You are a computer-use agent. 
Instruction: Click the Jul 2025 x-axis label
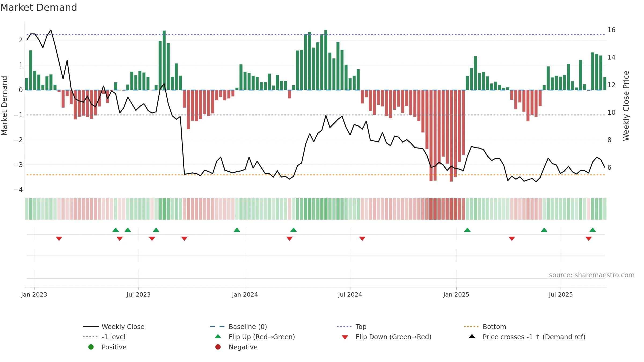coord(561,294)
